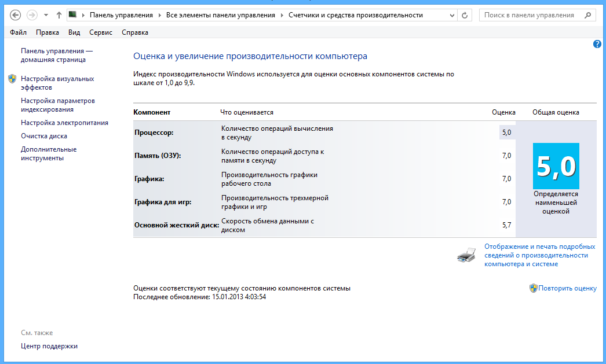
Task: Click Скорость обмена данными с диском description
Action: pyautogui.click(x=268, y=226)
